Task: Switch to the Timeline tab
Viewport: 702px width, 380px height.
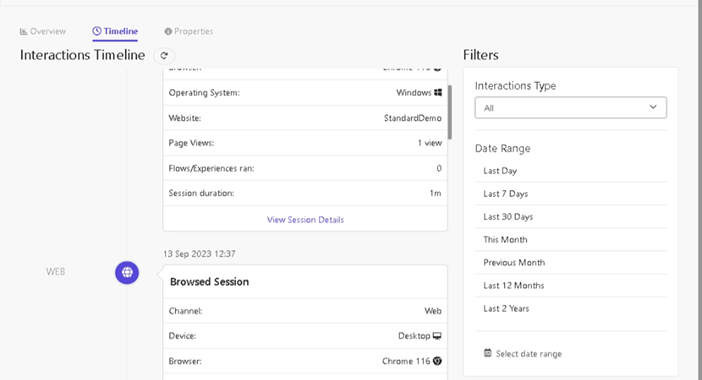Action: (x=115, y=31)
